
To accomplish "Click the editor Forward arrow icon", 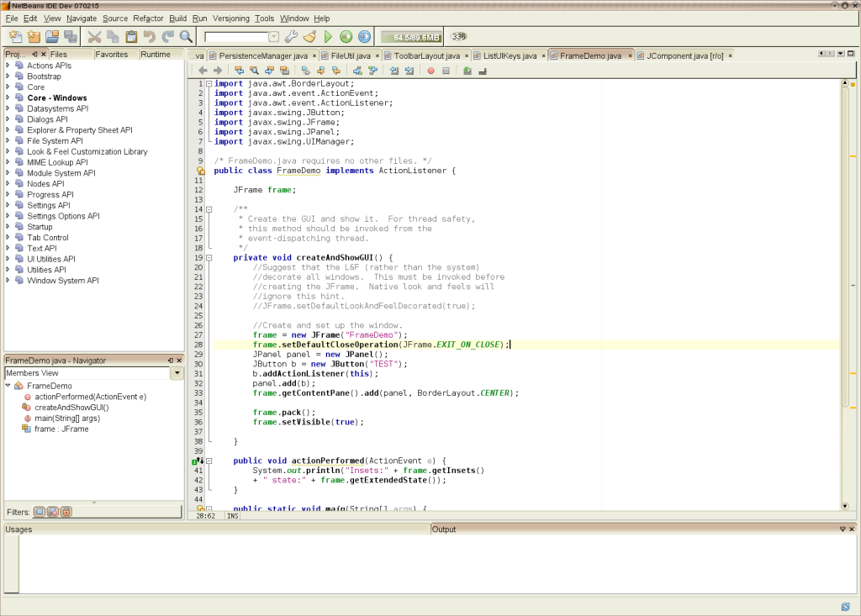I will point(218,71).
